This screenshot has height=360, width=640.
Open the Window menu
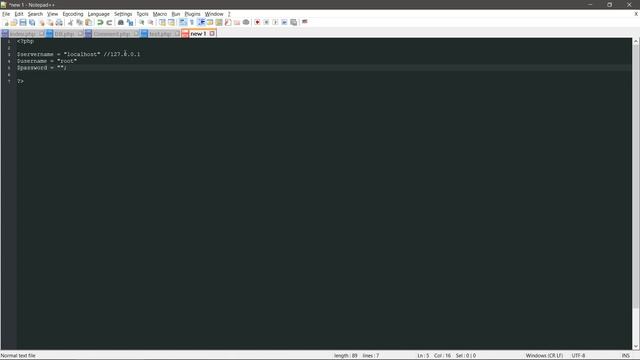pyautogui.click(x=214, y=14)
